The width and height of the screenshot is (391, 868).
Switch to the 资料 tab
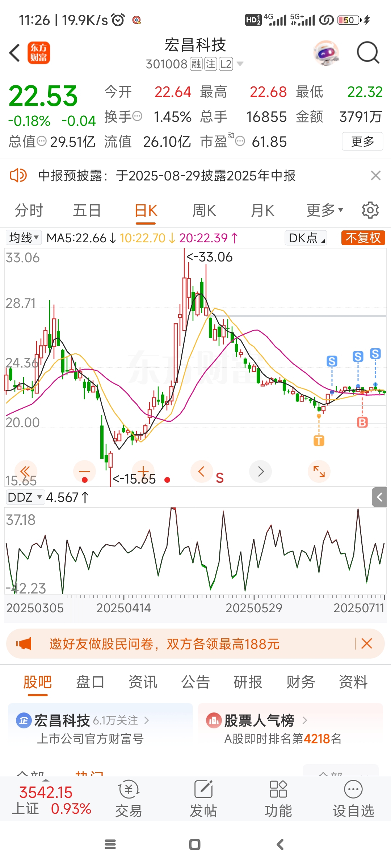click(x=353, y=682)
